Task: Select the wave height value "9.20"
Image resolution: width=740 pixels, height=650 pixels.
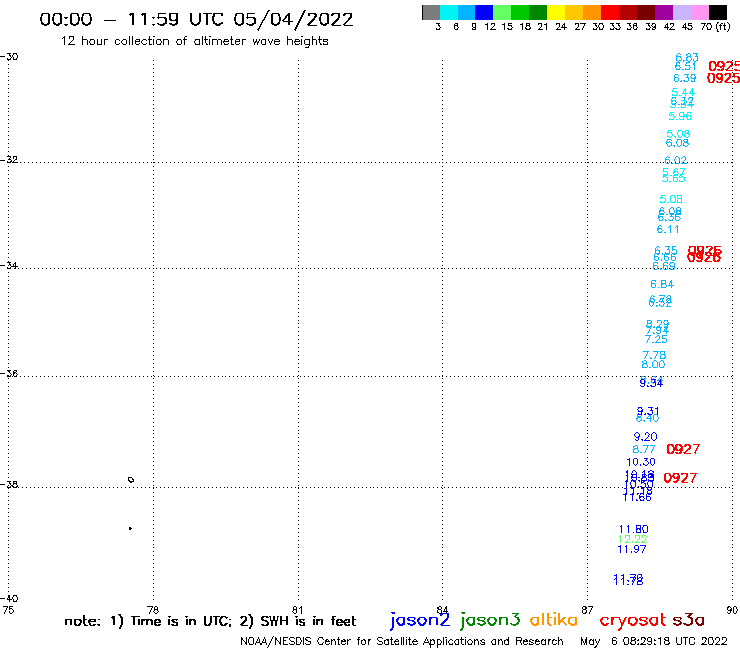Action: [x=645, y=437]
